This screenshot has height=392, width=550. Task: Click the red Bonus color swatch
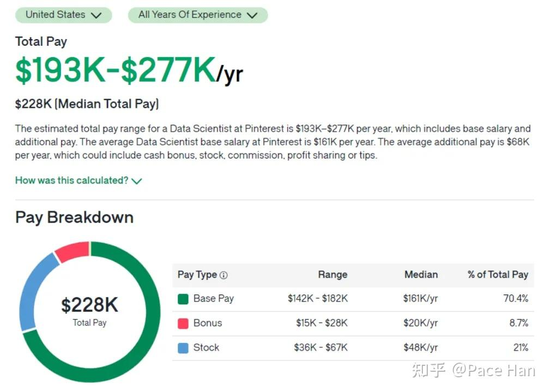coord(183,323)
